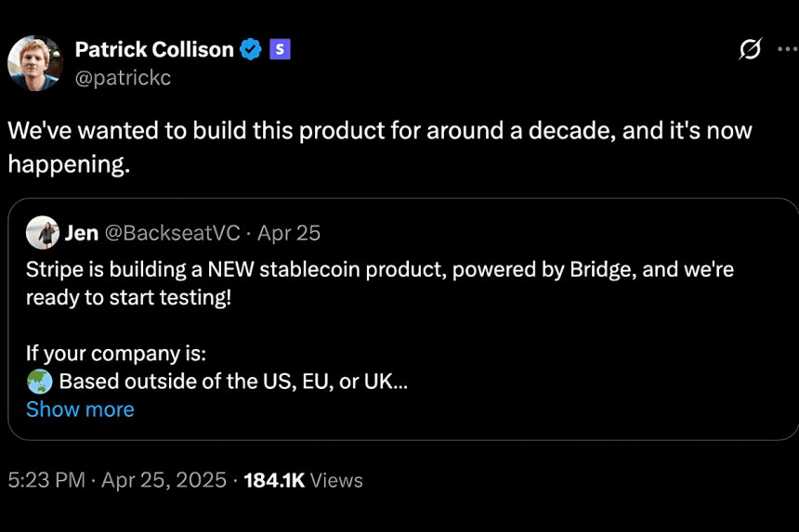Click the name Jen in quoted tweet
Image resolution: width=799 pixels, height=532 pixels.
coord(82,232)
